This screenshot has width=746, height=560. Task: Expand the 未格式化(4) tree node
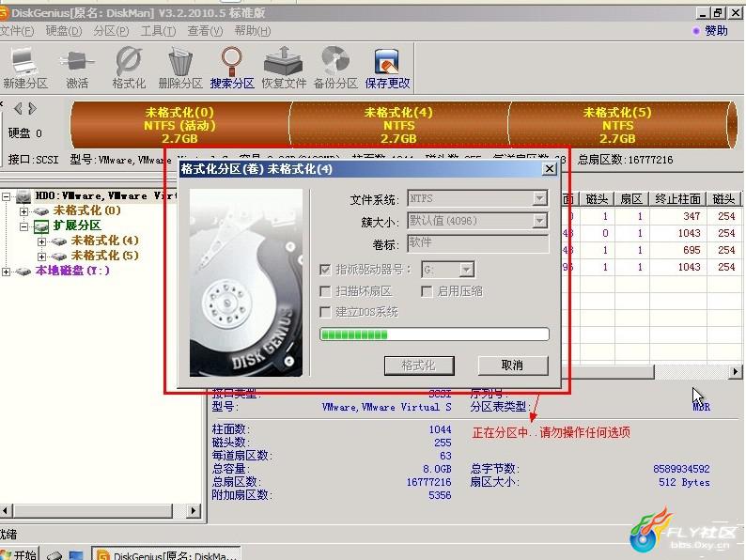tap(41, 241)
